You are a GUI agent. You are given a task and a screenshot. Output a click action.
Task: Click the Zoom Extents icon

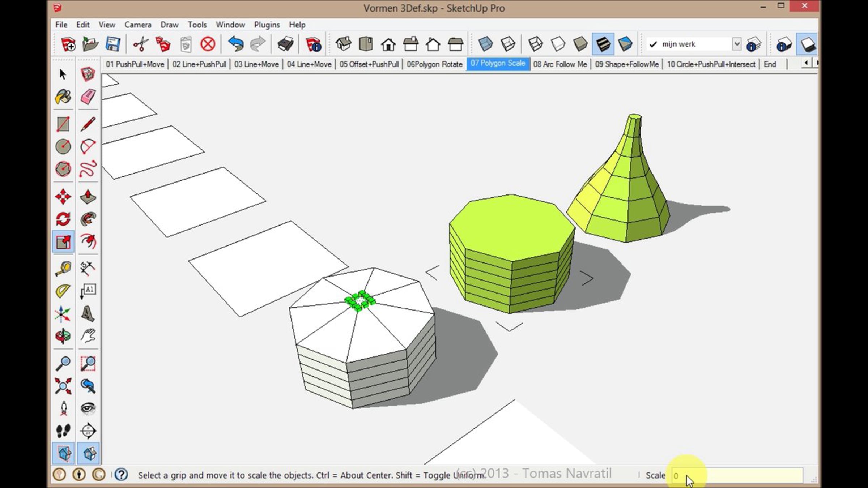point(63,386)
